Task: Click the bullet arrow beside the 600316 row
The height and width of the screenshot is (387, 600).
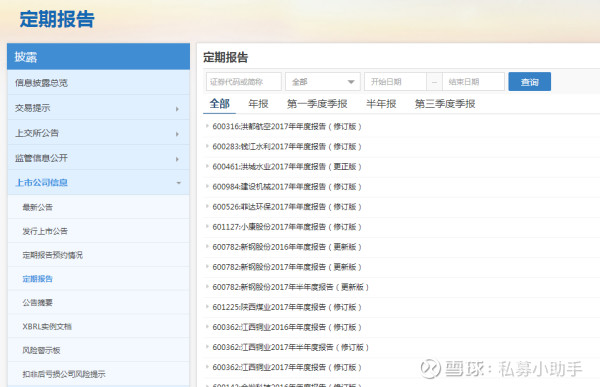Action: 207,126
